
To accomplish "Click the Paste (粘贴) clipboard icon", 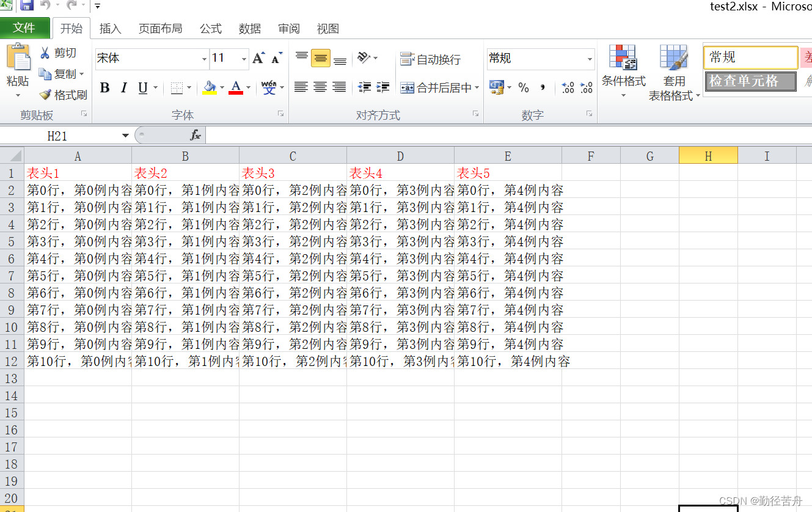I will click(x=18, y=57).
